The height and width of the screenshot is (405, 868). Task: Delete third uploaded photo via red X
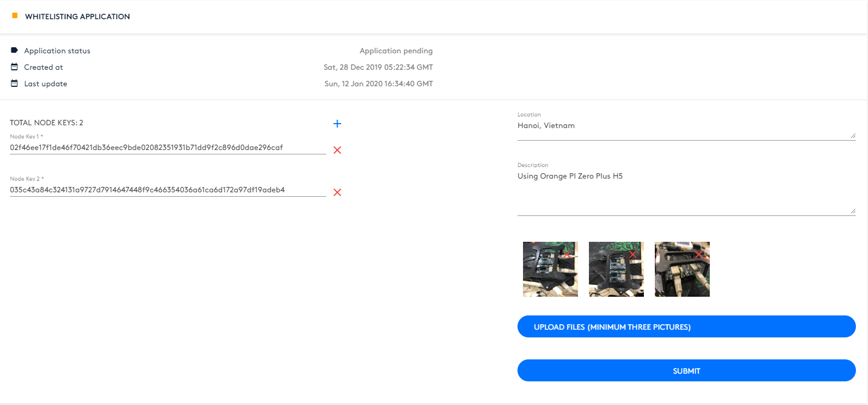(x=699, y=254)
